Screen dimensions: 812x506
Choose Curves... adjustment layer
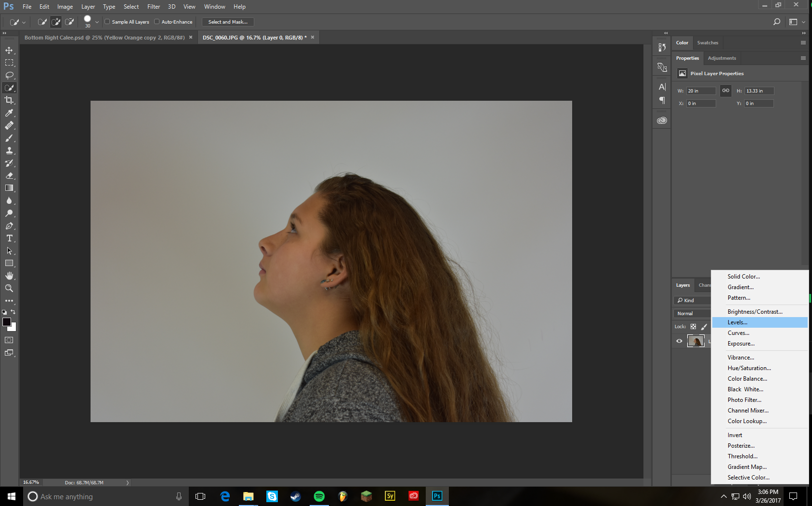(760, 333)
